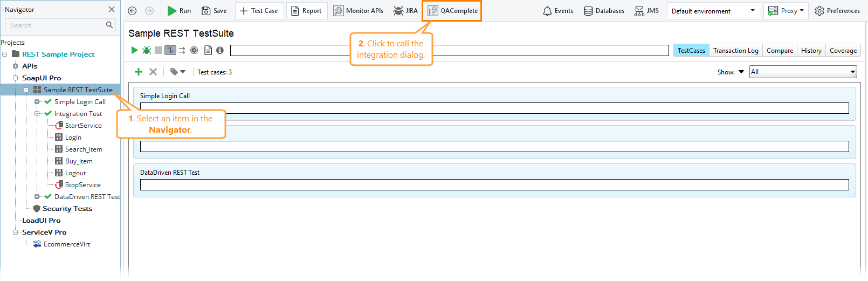The image size is (868, 281).
Task: Debug the test suite with bug icon
Action: 147,50
